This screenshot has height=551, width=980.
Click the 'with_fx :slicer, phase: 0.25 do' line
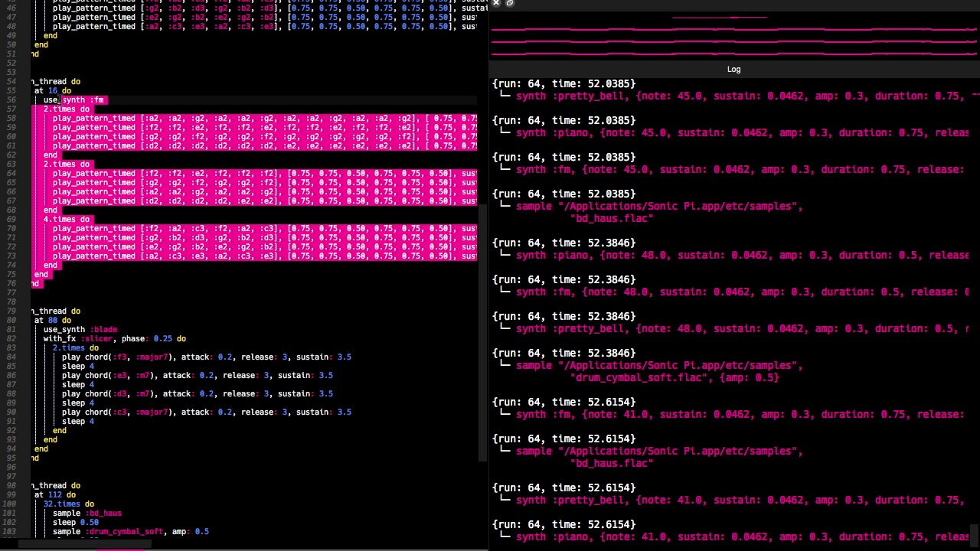coord(115,338)
